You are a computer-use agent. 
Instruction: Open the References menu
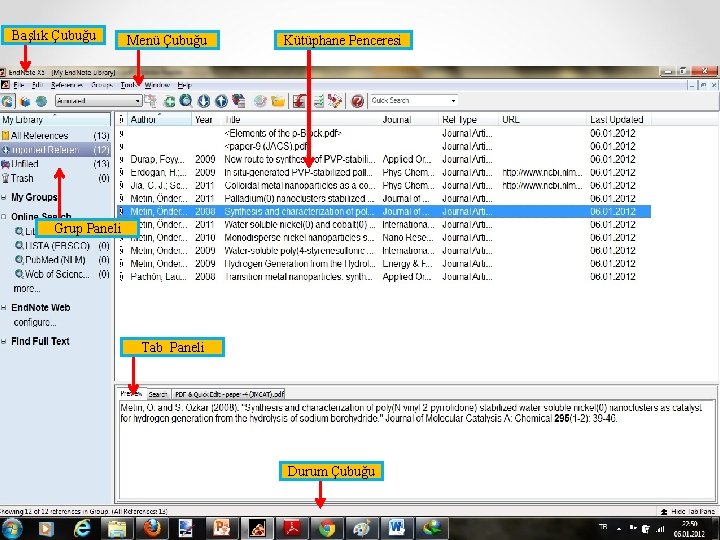pyautogui.click(x=67, y=85)
